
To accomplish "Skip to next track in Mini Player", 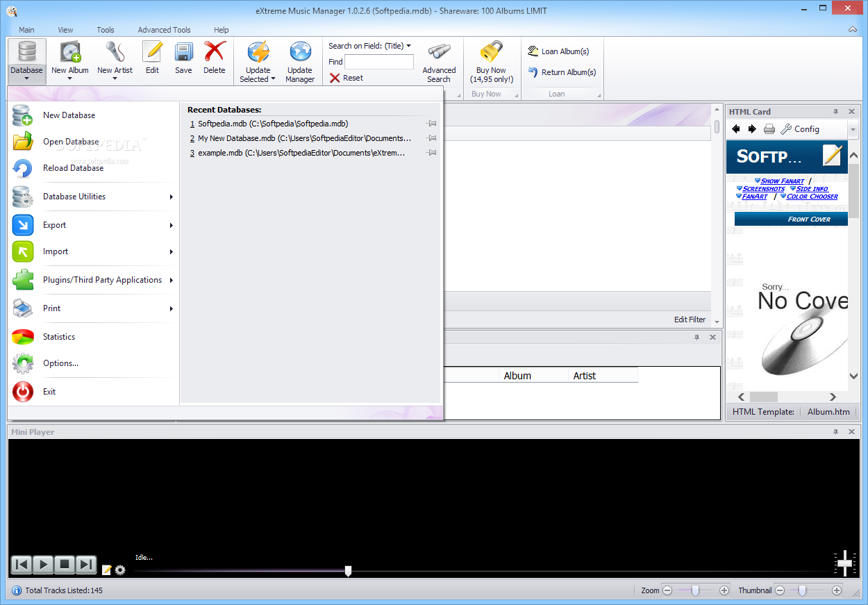I will pos(86,565).
